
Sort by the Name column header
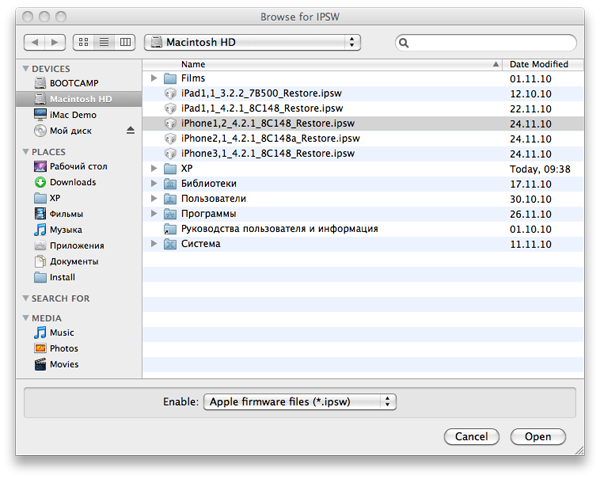point(322,64)
